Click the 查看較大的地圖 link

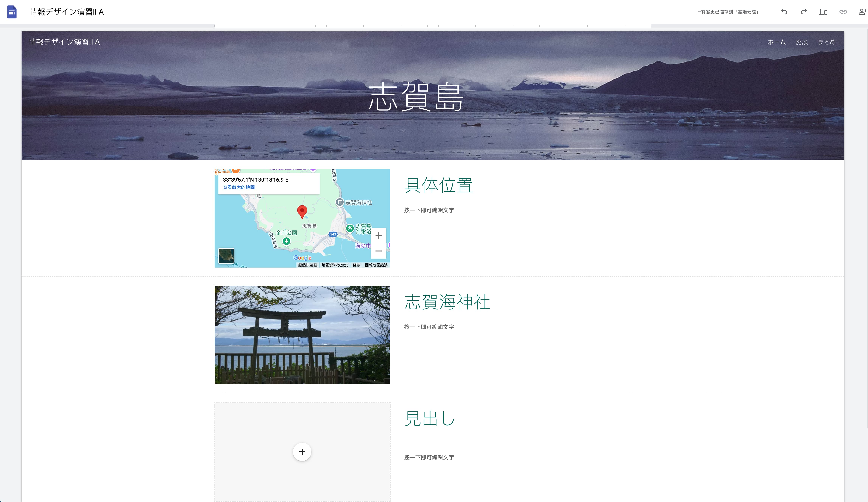tap(239, 187)
